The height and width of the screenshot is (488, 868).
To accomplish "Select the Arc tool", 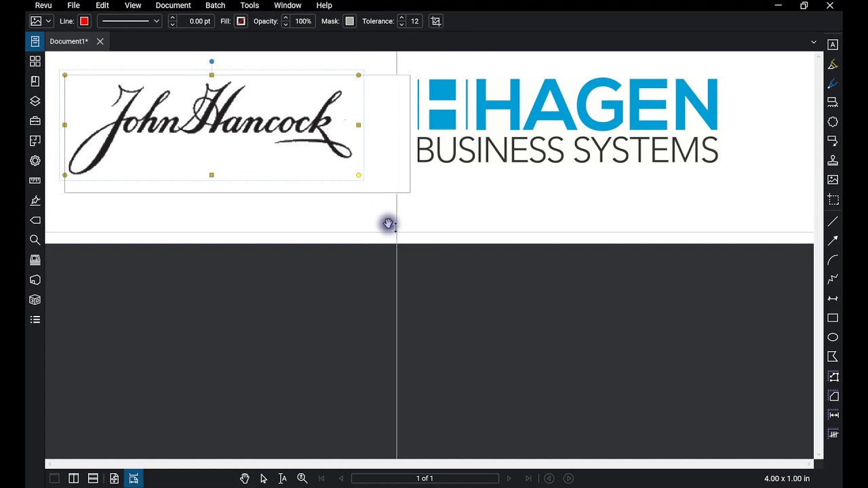I will pos(833,260).
